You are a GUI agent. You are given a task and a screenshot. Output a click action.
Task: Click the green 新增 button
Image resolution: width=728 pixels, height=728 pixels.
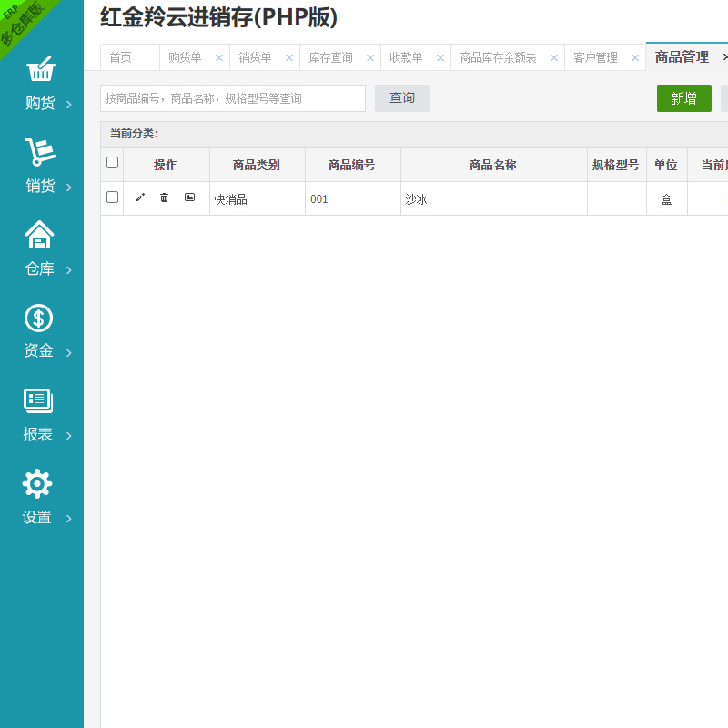683,98
